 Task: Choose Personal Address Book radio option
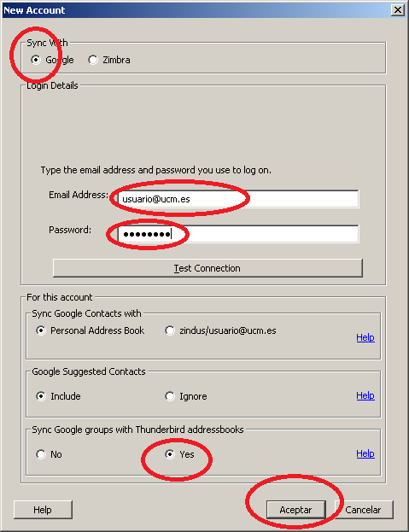click(x=41, y=330)
